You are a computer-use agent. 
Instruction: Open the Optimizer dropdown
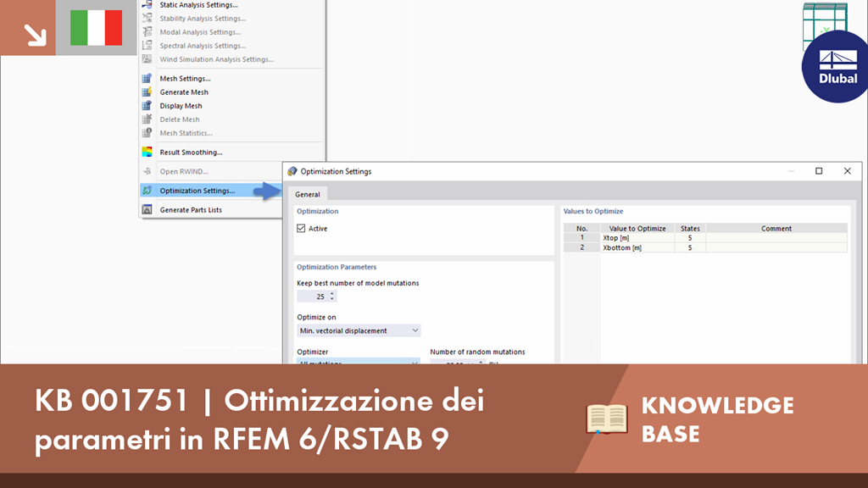pyautogui.click(x=359, y=361)
